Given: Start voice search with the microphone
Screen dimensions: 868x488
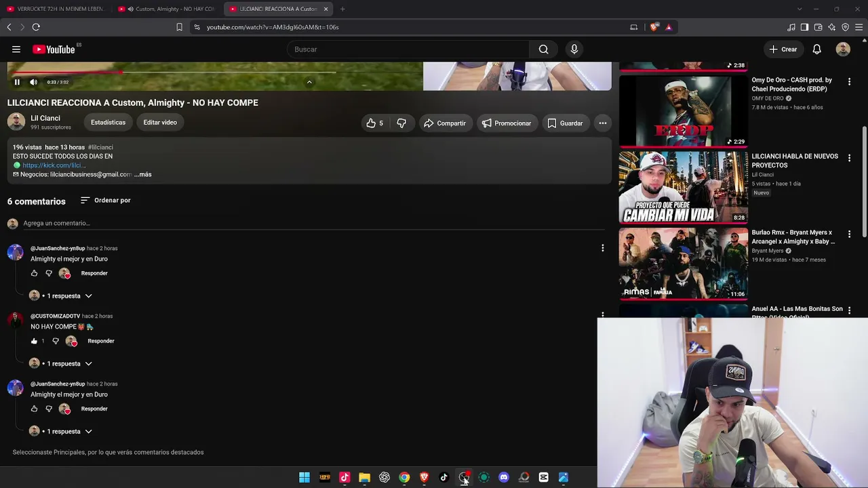Looking at the screenshot, I should tap(574, 49).
